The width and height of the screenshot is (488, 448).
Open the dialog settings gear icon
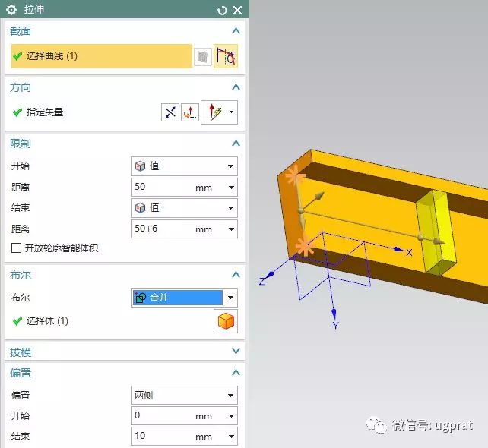(x=11, y=10)
